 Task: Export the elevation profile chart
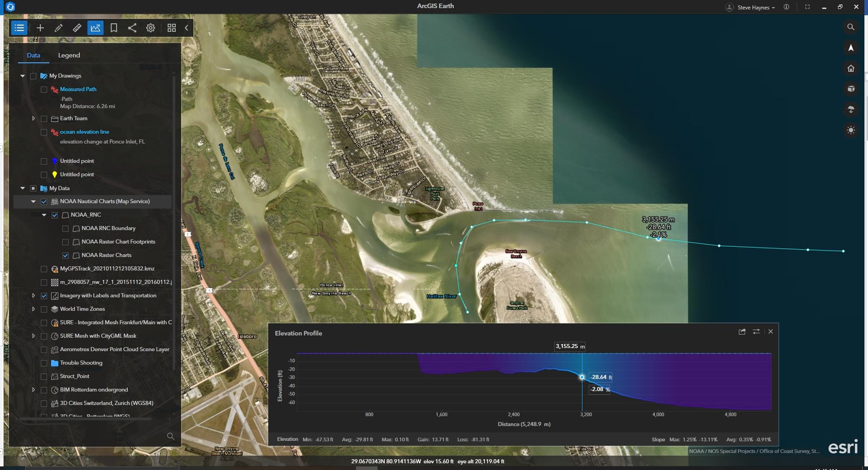point(742,331)
